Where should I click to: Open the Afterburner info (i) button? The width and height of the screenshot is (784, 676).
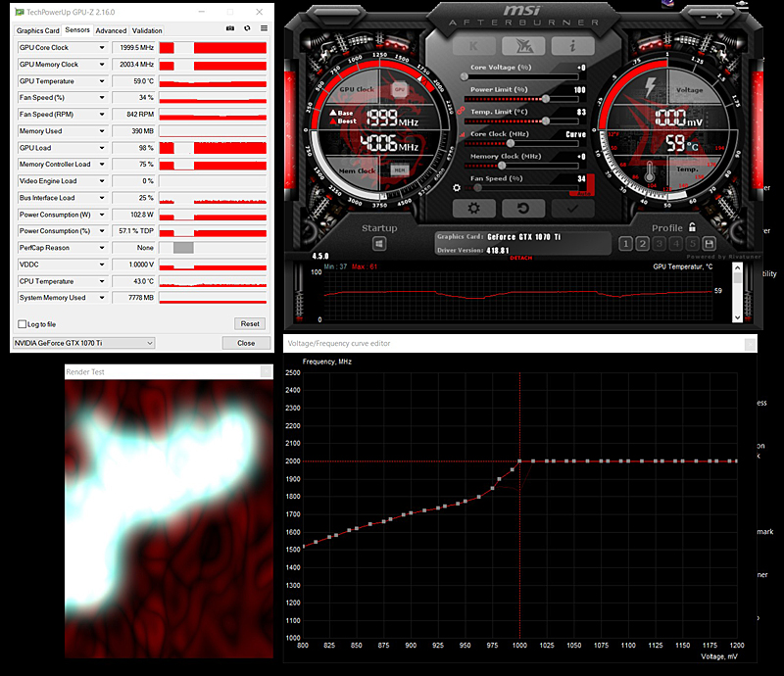pyautogui.click(x=573, y=46)
